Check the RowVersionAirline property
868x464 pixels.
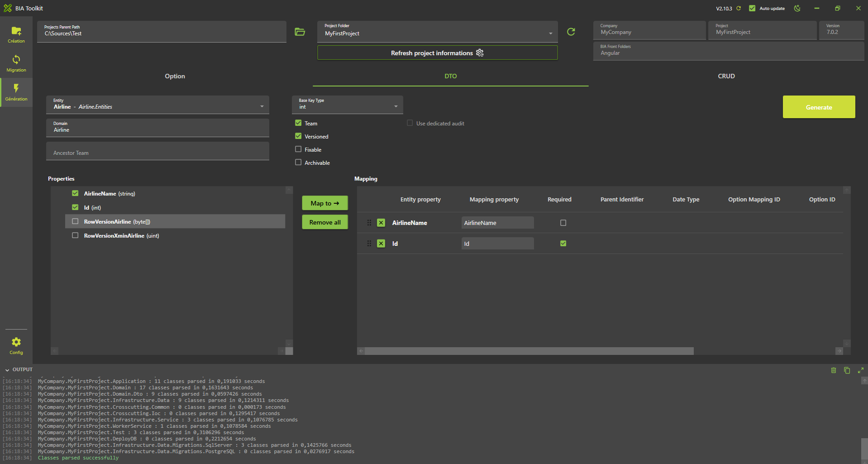(x=75, y=221)
